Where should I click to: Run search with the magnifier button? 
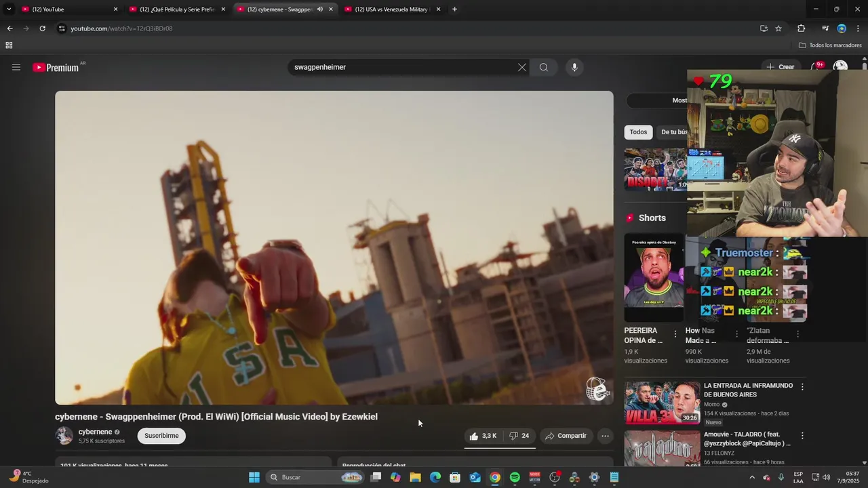[544, 67]
